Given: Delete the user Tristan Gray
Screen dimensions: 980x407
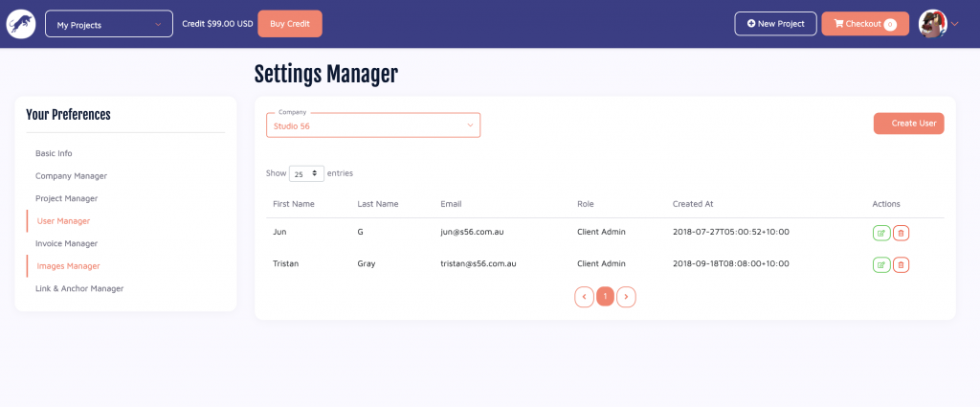Looking at the screenshot, I should pos(901,264).
